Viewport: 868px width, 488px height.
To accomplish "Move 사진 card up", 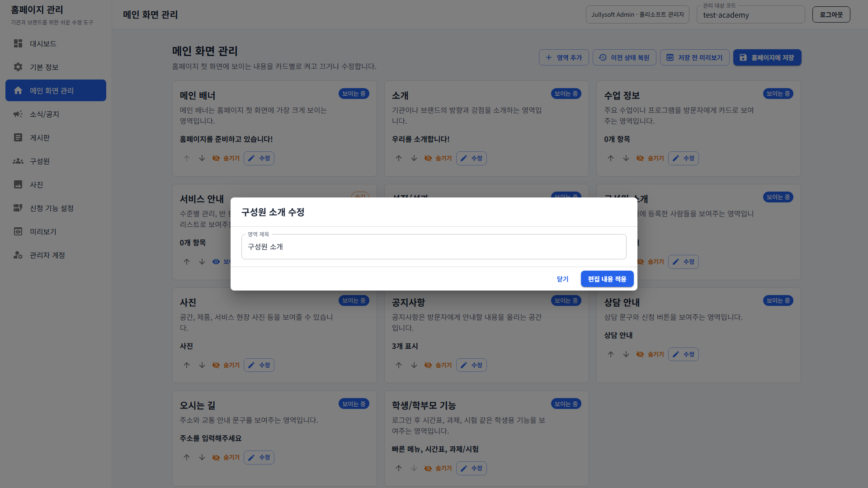I will pos(187,365).
